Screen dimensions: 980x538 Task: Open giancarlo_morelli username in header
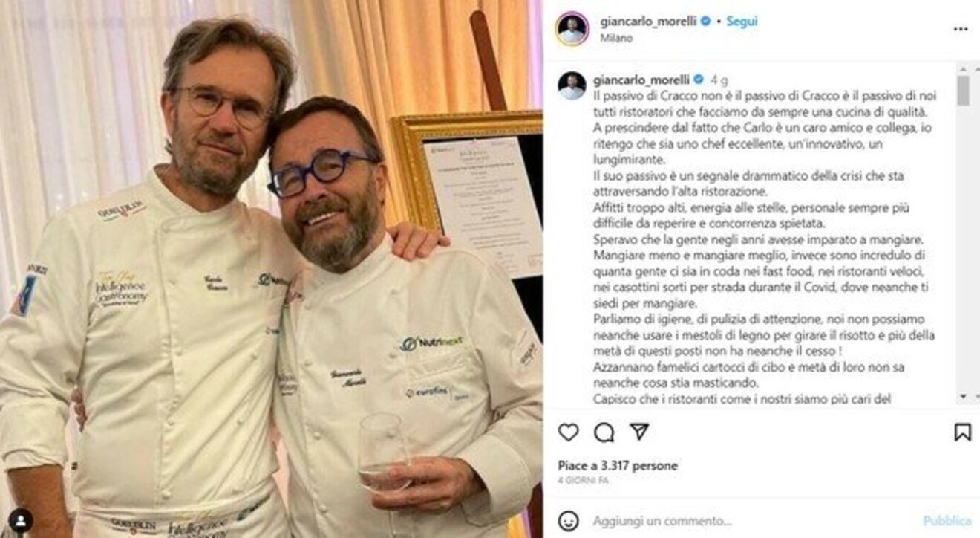(x=648, y=22)
